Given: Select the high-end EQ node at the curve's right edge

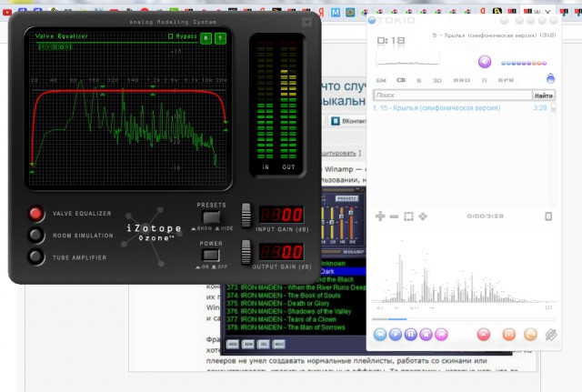Looking at the screenshot, I should [x=226, y=126].
